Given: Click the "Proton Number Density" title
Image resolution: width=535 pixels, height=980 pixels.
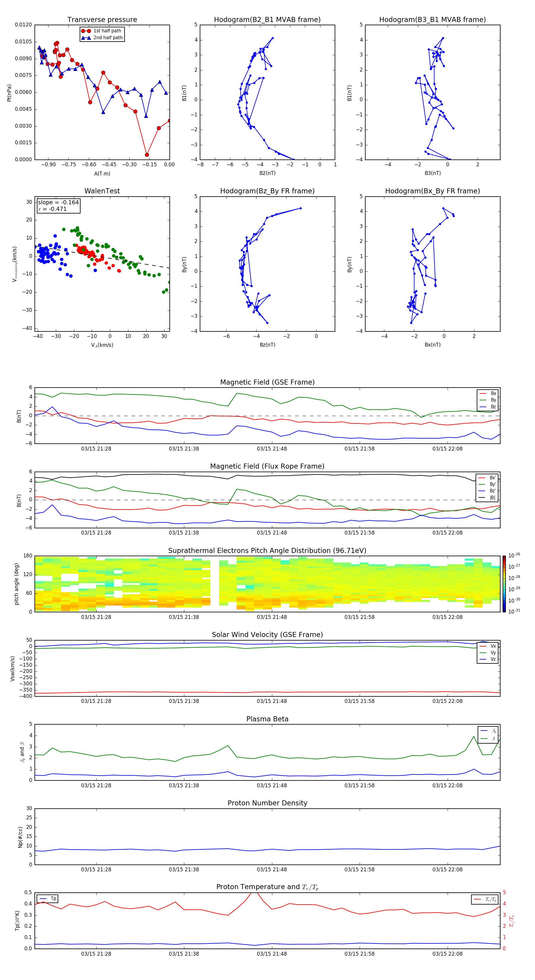Looking at the screenshot, I should 267,803.
